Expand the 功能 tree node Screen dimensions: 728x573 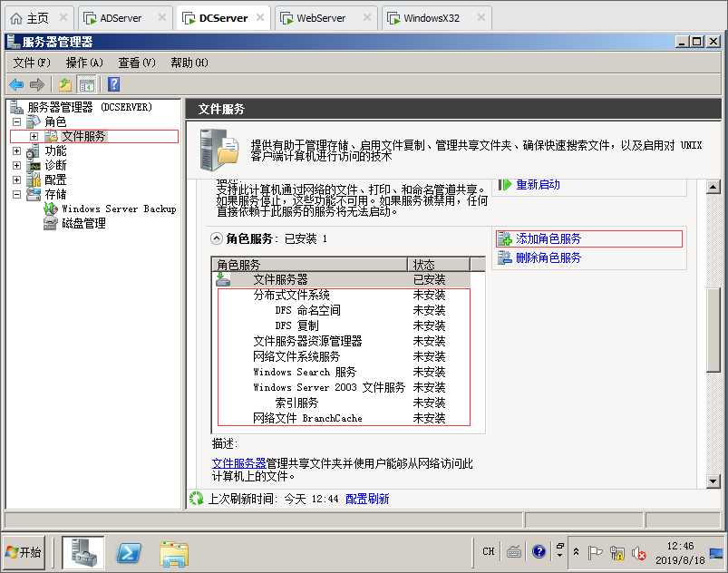click(16, 151)
